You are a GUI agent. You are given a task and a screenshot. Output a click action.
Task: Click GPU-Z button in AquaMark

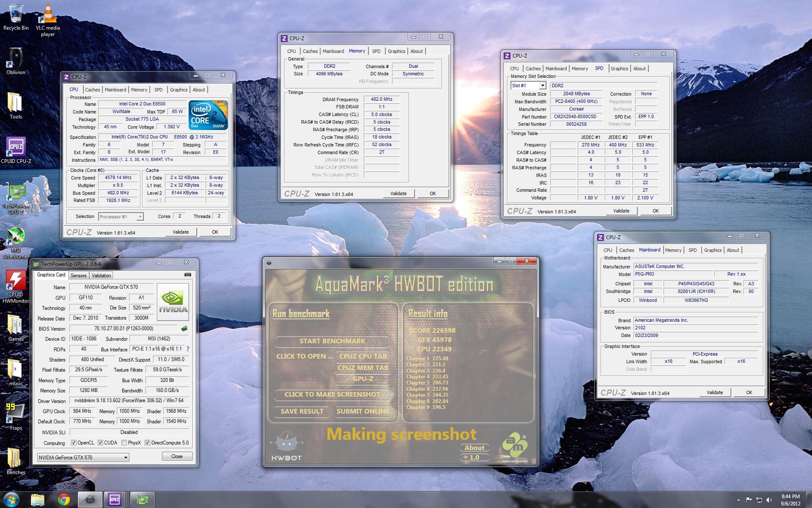(x=362, y=379)
